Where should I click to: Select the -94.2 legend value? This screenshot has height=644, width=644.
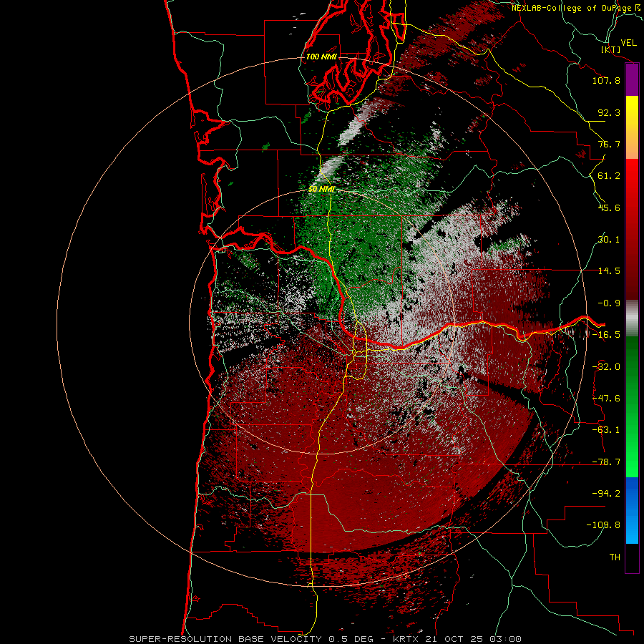pos(606,493)
